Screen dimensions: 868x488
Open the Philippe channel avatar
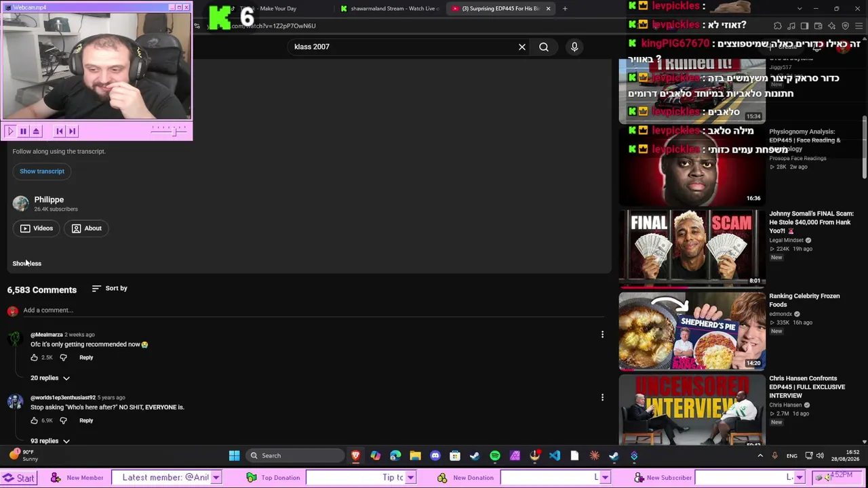coord(21,203)
